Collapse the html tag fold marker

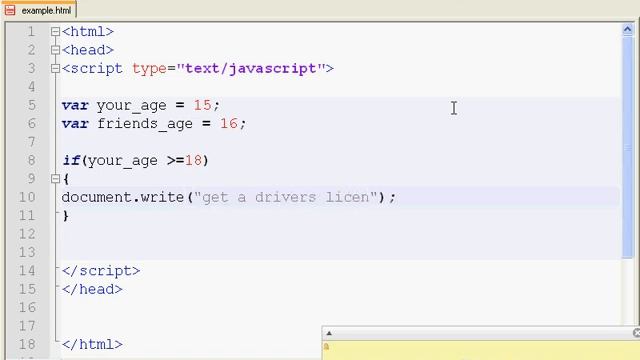tap(56, 31)
